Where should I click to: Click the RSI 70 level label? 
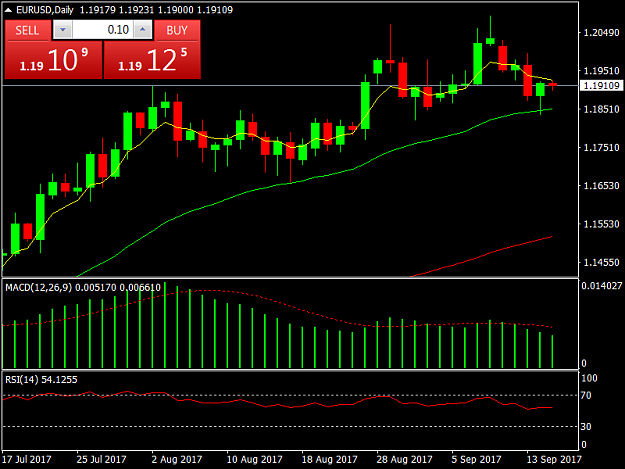click(586, 395)
